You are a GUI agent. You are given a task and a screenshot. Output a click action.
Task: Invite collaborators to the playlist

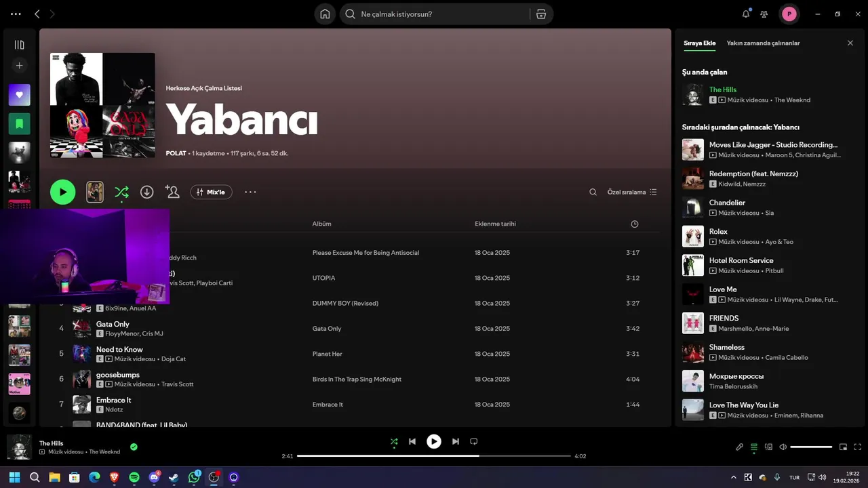tap(172, 192)
